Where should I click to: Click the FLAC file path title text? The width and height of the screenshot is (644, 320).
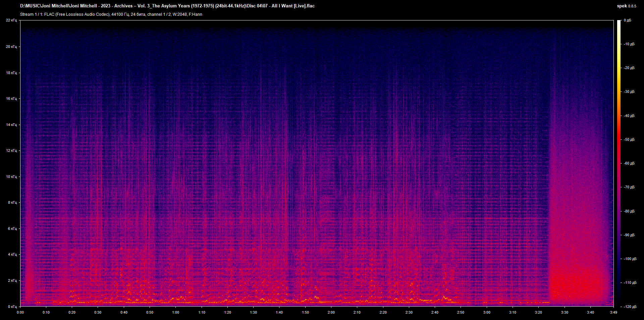[x=167, y=6]
